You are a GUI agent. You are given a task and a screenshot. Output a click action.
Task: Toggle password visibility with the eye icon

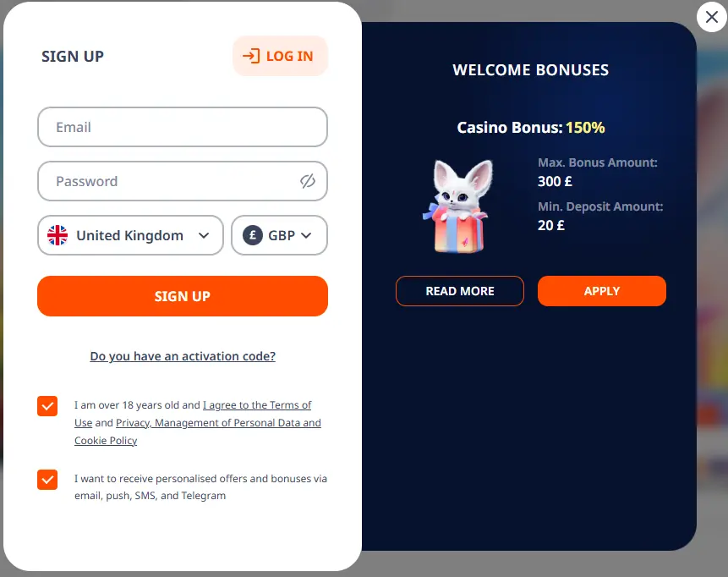coord(308,180)
